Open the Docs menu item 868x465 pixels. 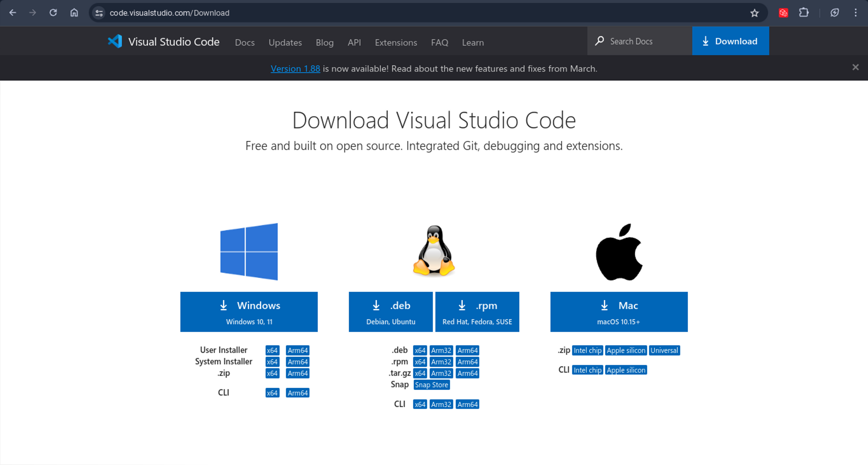(x=245, y=43)
